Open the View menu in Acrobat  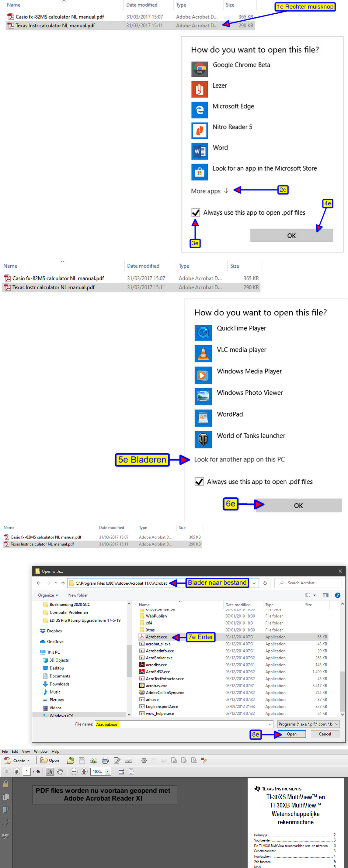[x=26, y=752]
